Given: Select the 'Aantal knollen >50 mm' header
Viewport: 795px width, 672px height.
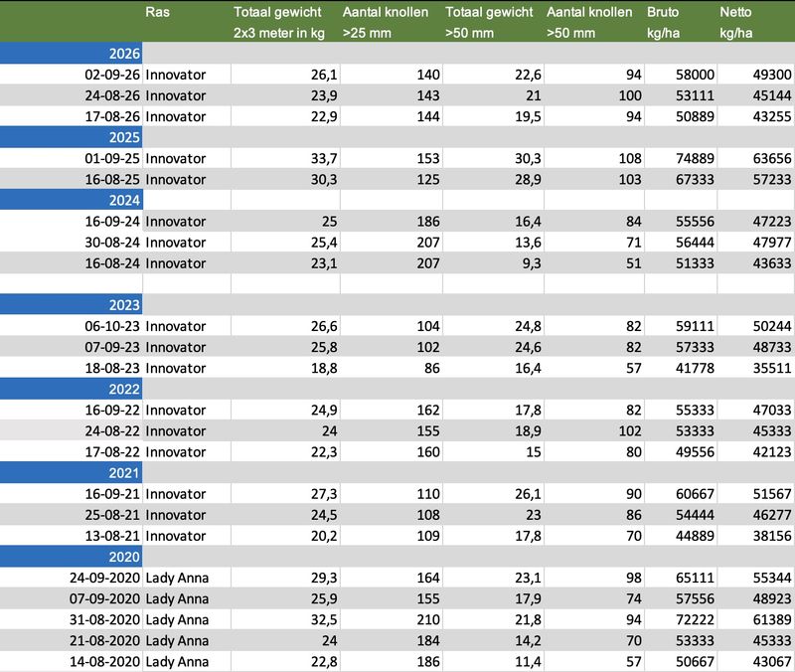Looking at the screenshot, I should pyautogui.click(x=589, y=22).
